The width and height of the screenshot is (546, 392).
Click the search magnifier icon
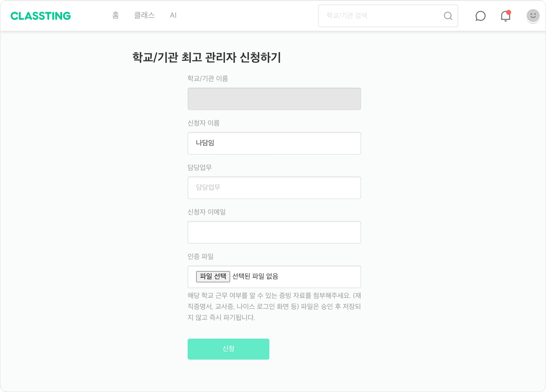[448, 16]
